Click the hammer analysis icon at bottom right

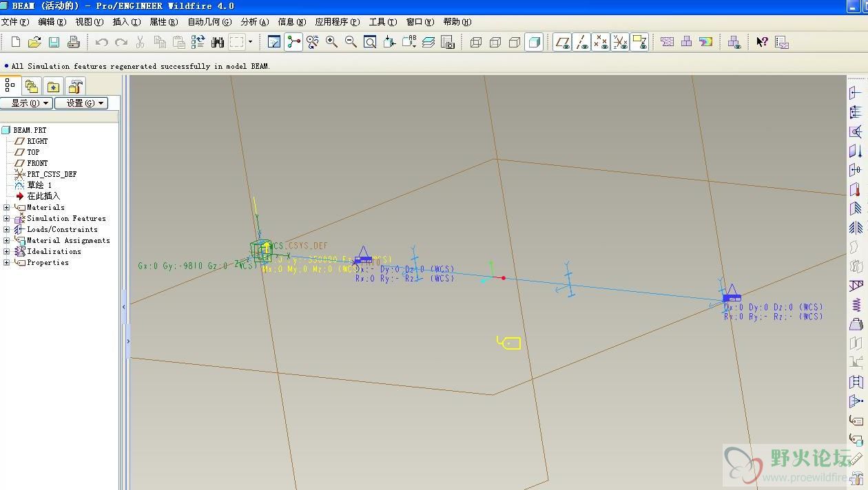coord(856,478)
